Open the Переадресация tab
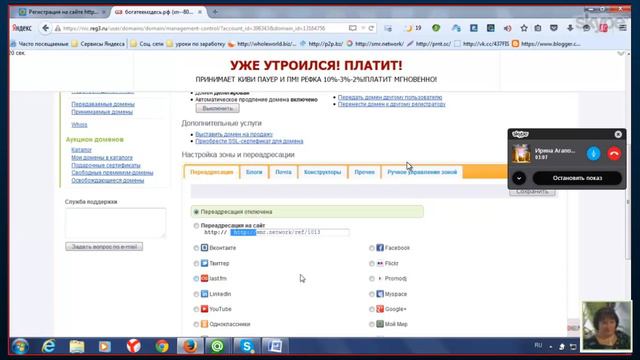Viewport: 640px width, 360px height. pyautogui.click(x=211, y=172)
